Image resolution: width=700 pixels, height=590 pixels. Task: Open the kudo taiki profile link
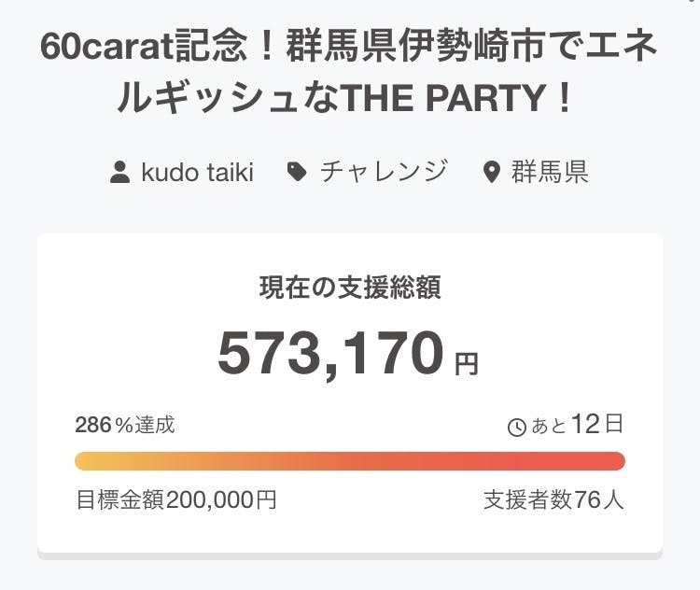pyautogui.click(x=196, y=173)
